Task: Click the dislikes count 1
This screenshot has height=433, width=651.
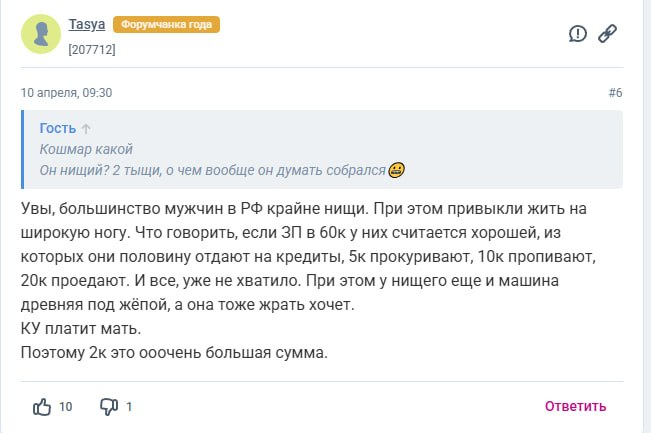Action: pos(129,407)
